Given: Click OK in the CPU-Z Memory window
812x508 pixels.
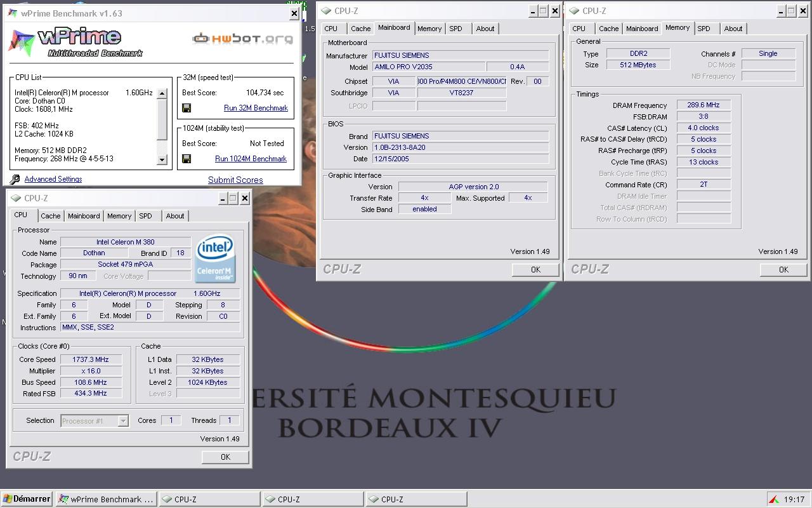Looking at the screenshot, I should click(783, 270).
